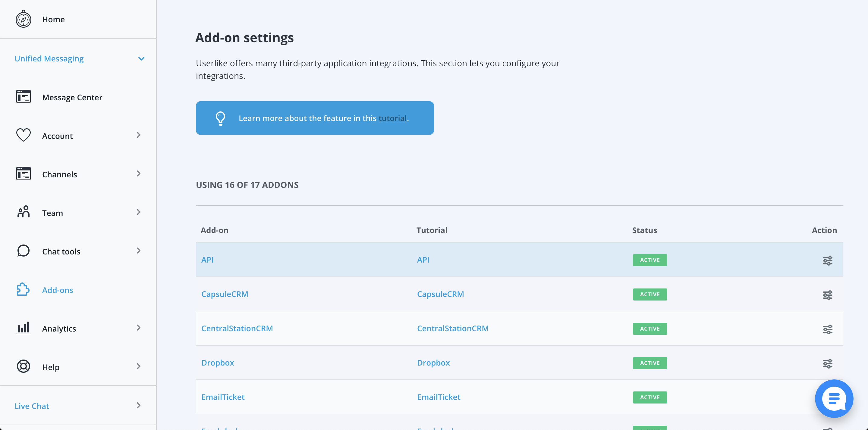Viewport: 868px width, 430px height.
Task: Click the Message Center window icon
Action: pyautogui.click(x=23, y=97)
